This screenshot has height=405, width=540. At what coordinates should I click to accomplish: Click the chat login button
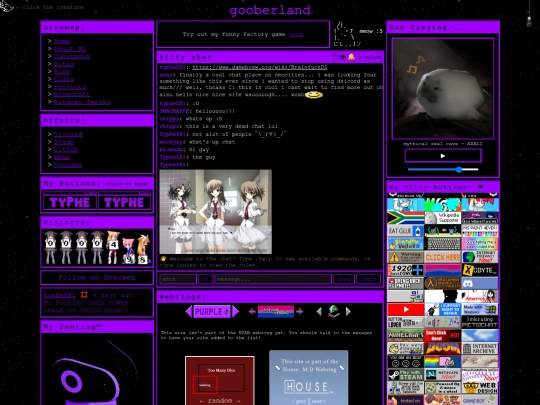click(368, 279)
